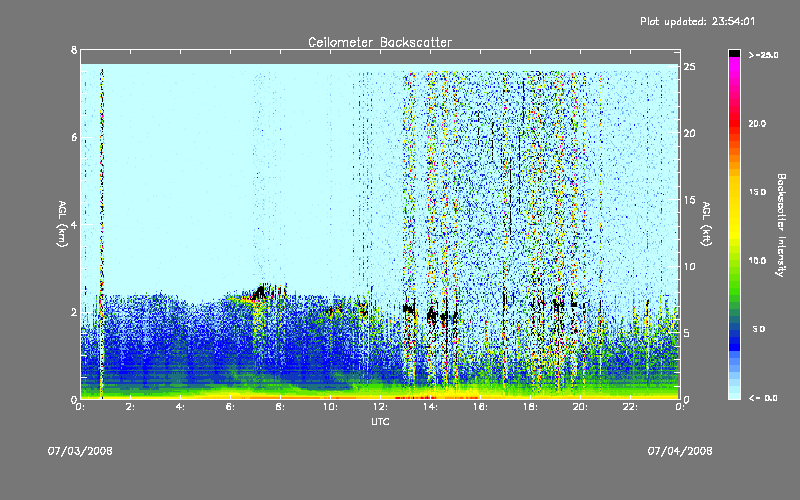Select the '2:' hour tick on UTC axis
The height and width of the screenshot is (500, 800).
tap(131, 407)
